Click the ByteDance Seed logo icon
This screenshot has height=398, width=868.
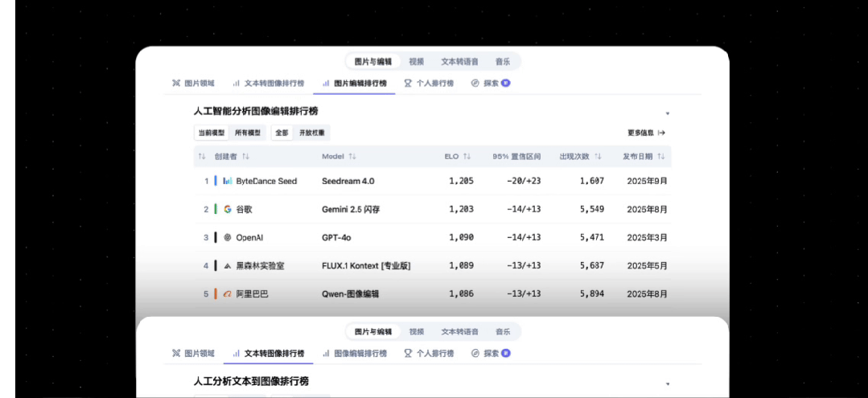coord(228,181)
